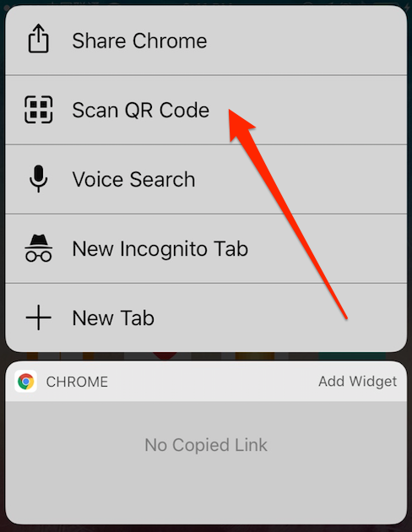Tap the No Copied Link text
This screenshot has height=532, width=412.
206,445
